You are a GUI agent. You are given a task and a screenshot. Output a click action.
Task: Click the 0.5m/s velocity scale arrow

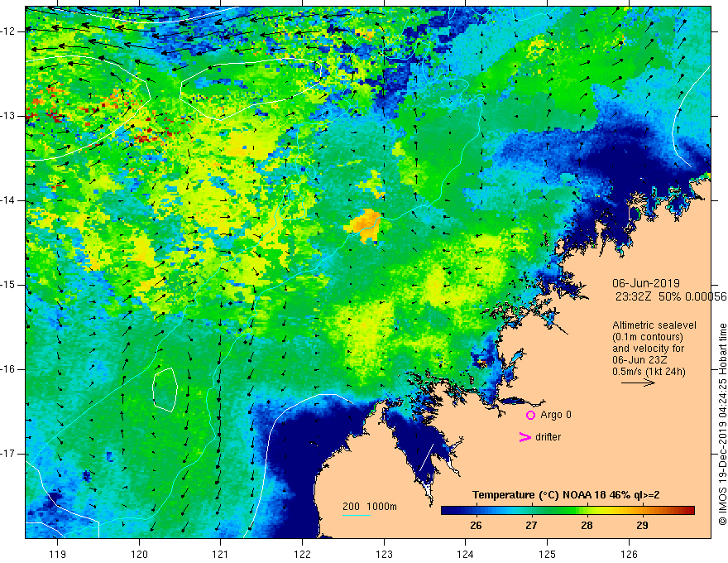[638, 383]
